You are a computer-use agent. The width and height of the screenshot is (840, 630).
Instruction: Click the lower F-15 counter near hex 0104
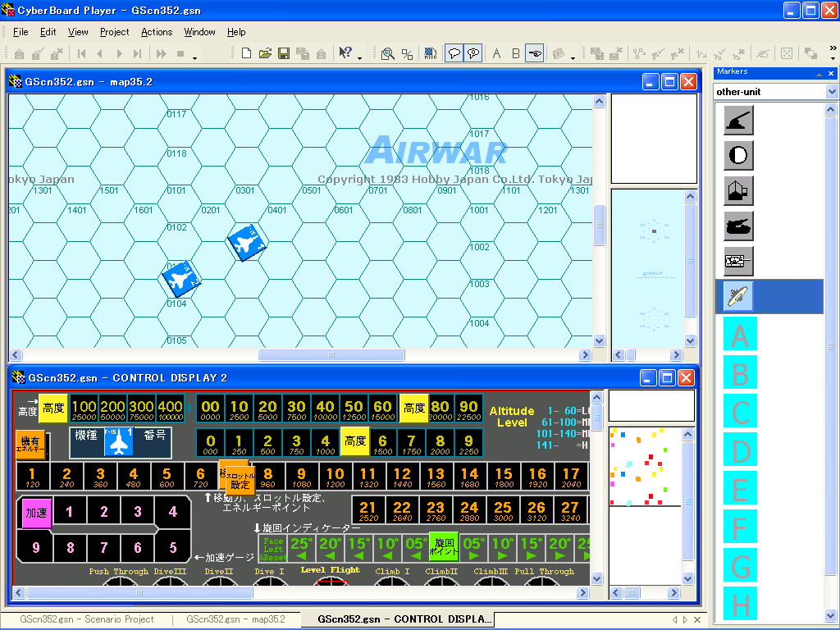click(181, 279)
